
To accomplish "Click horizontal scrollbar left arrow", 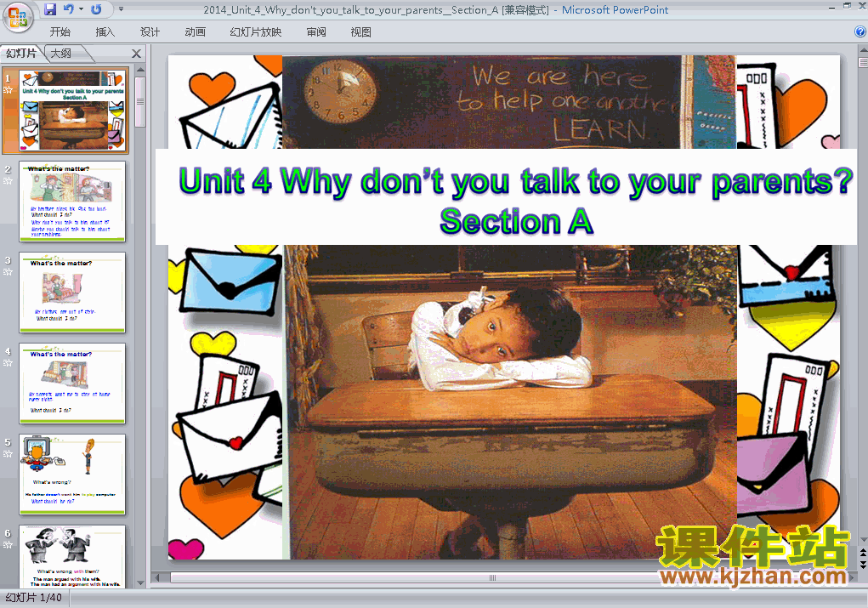I will point(158,578).
